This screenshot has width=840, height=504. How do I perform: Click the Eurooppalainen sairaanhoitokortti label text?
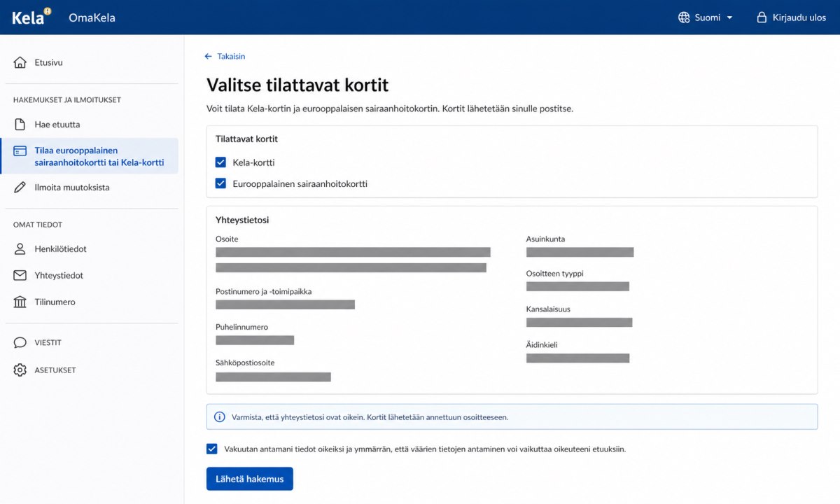(x=300, y=183)
